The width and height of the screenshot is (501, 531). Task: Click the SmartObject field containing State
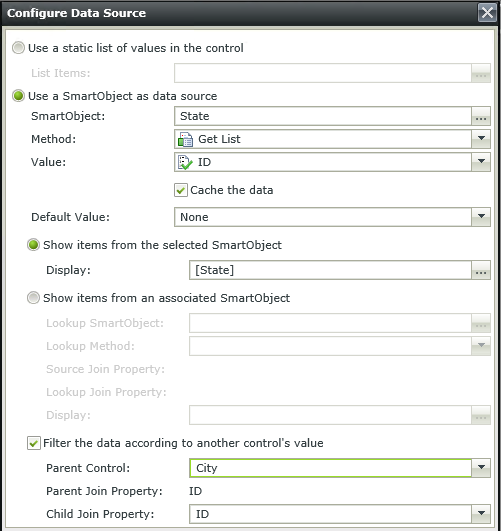(x=323, y=116)
